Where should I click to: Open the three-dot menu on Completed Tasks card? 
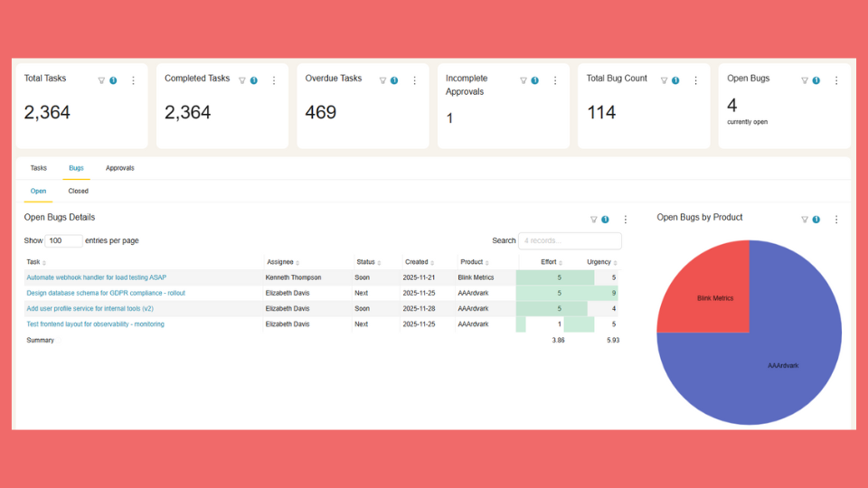point(274,80)
